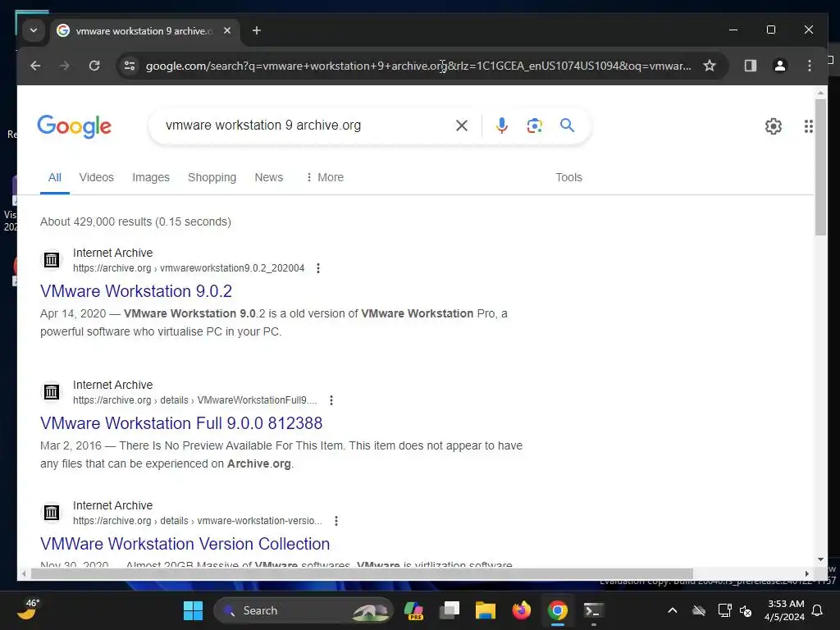Open Task View from the taskbar
This screenshot has width=840, height=630.
point(450,610)
